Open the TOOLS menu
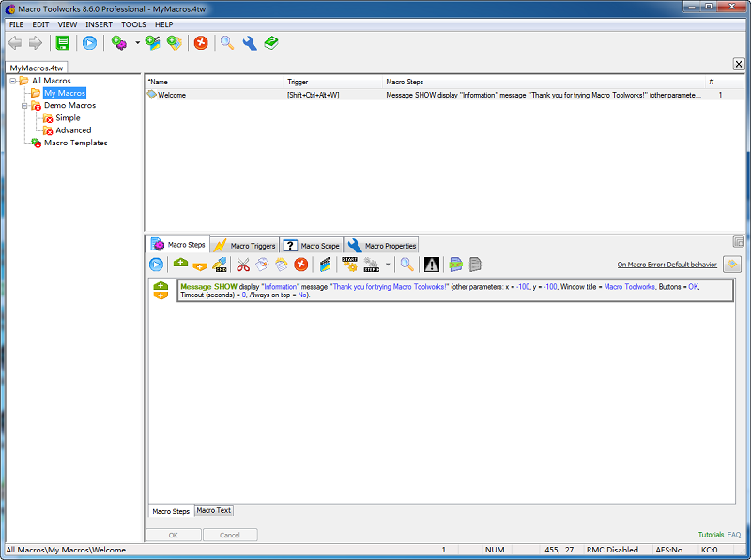 point(133,23)
